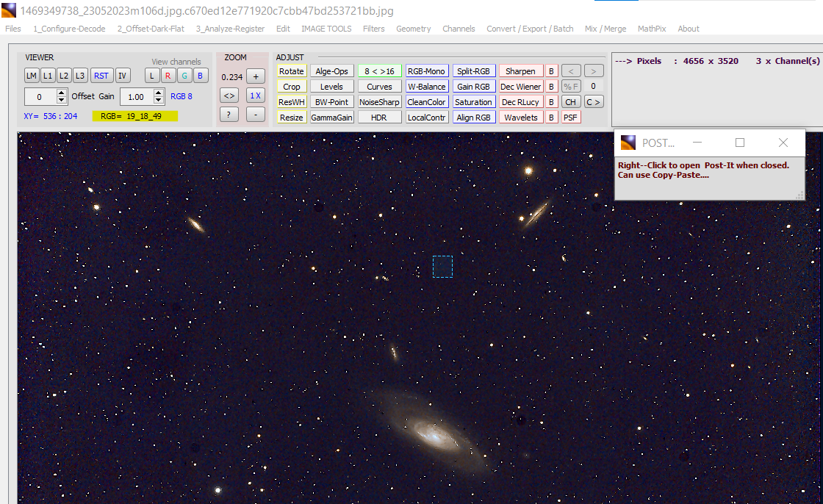Click the RST reset button in Viewer
This screenshot has width=823, height=504.
101,76
